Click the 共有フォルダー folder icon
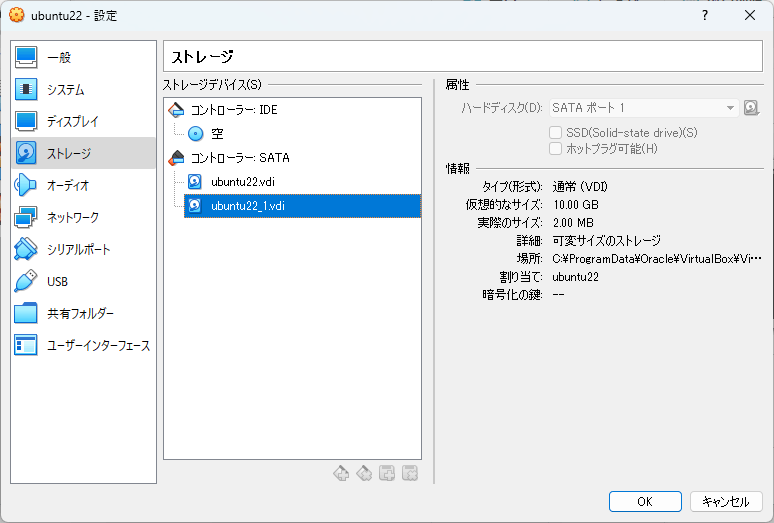 (26, 314)
